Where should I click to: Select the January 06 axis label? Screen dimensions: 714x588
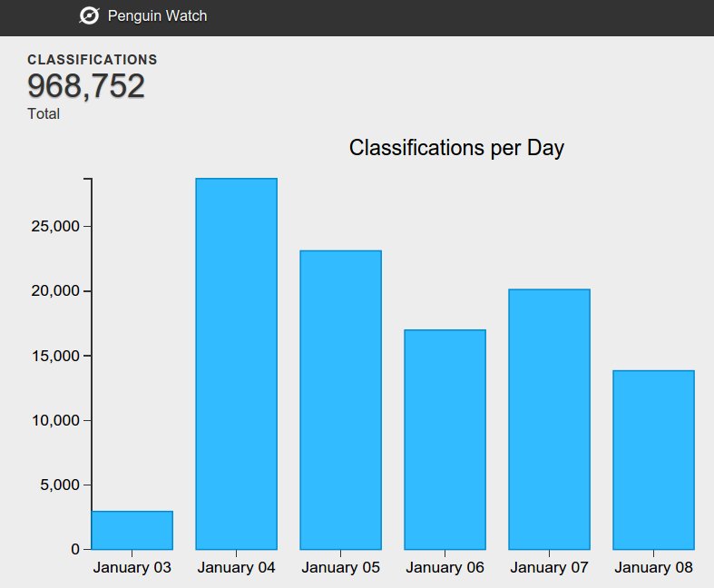pos(445,568)
